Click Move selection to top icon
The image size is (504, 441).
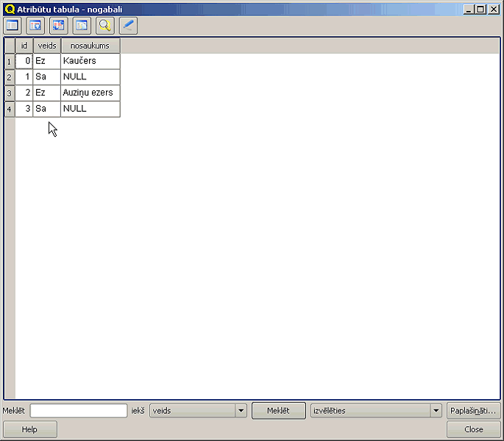tap(35, 26)
